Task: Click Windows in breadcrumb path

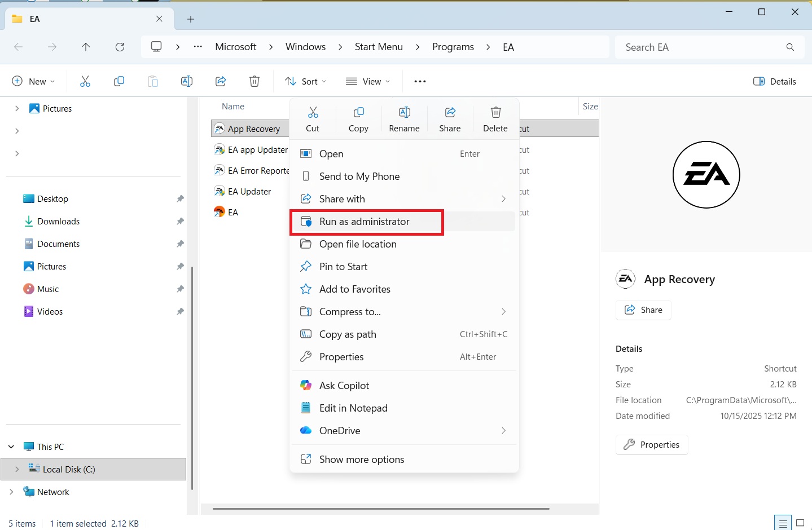Action: tap(305, 47)
